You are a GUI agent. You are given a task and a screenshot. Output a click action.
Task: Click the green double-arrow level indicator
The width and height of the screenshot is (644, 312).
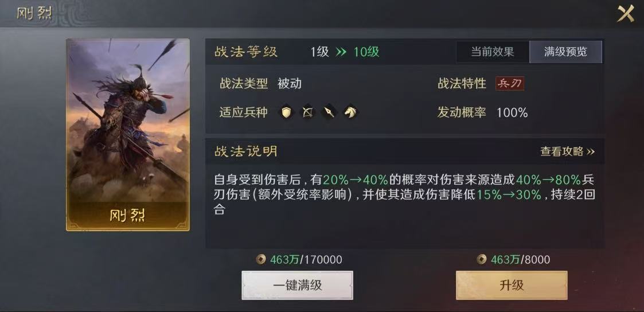coord(341,52)
